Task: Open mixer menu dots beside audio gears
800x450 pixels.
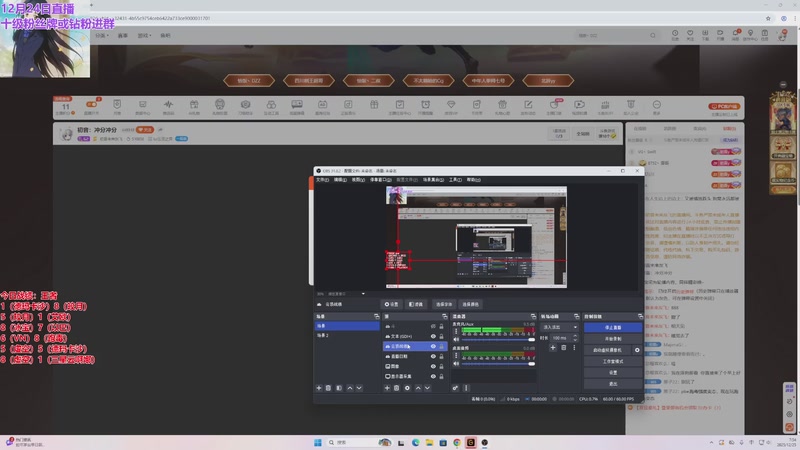Action: pos(466,388)
